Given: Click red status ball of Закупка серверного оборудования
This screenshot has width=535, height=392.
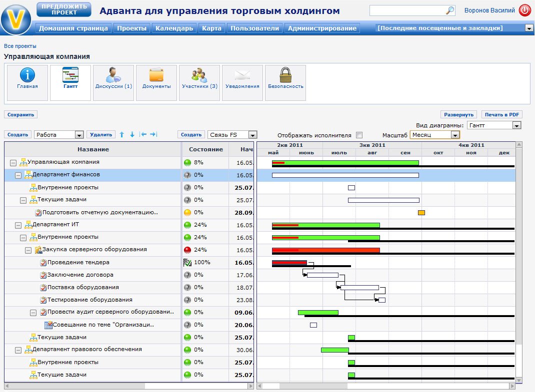Looking at the screenshot, I should click(187, 250).
